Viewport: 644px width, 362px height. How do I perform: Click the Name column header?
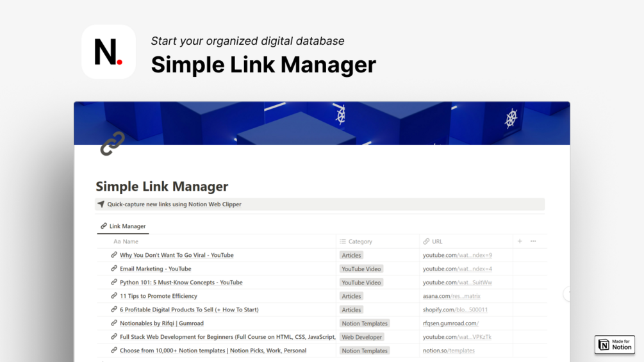click(x=126, y=242)
